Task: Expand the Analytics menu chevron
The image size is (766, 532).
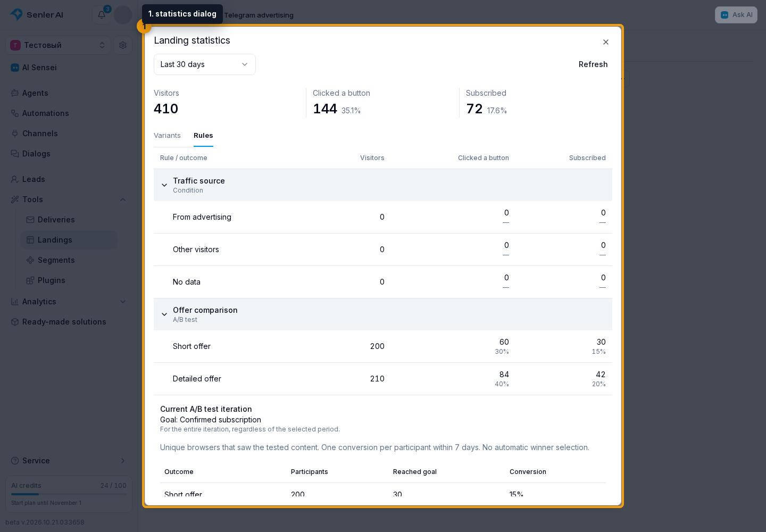Action: click(x=123, y=302)
